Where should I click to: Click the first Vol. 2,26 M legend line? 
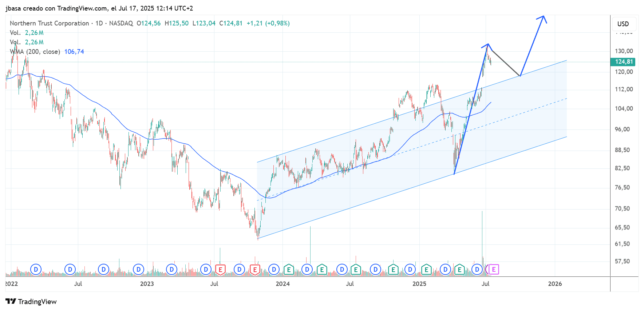tap(27, 33)
